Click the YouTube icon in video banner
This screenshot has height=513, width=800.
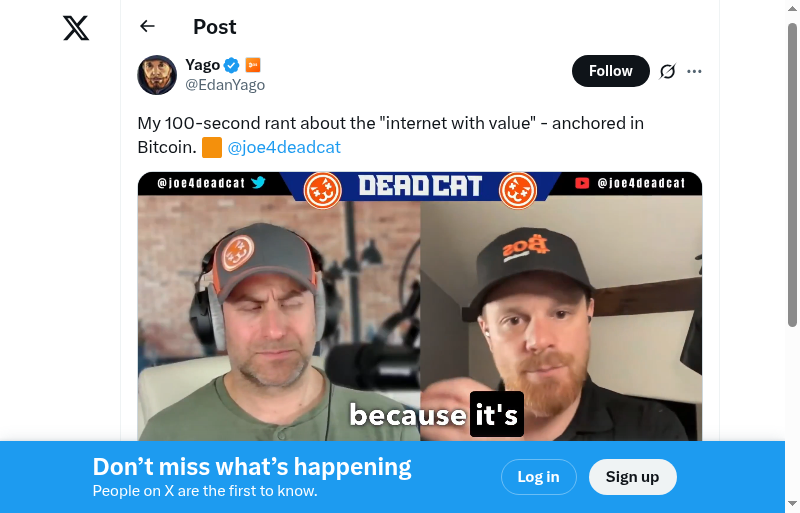[x=582, y=183]
